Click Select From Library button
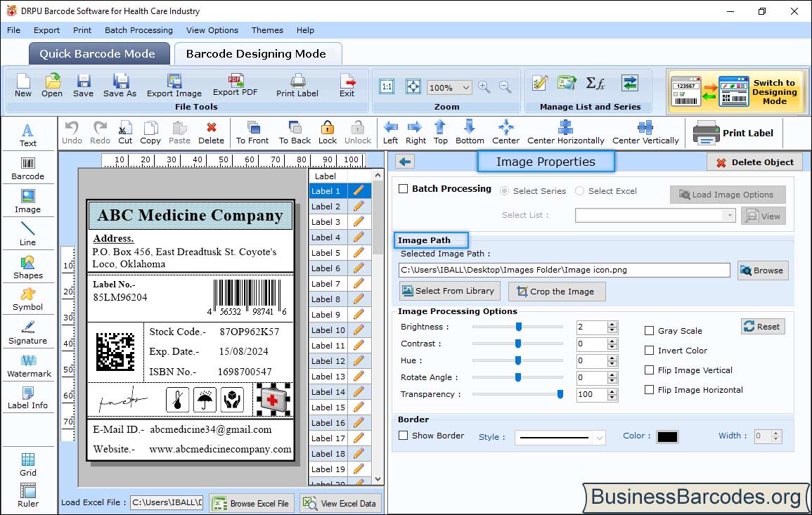The width and height of the screenshot is (812, 515). point(449,291)
